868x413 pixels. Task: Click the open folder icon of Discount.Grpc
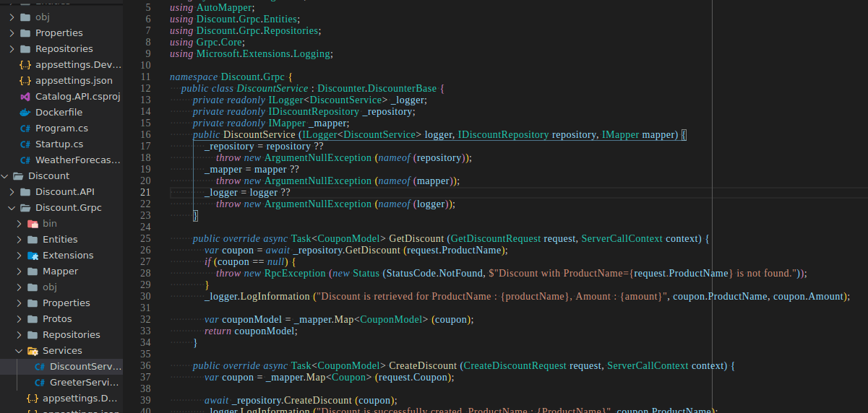click(25, 207)
